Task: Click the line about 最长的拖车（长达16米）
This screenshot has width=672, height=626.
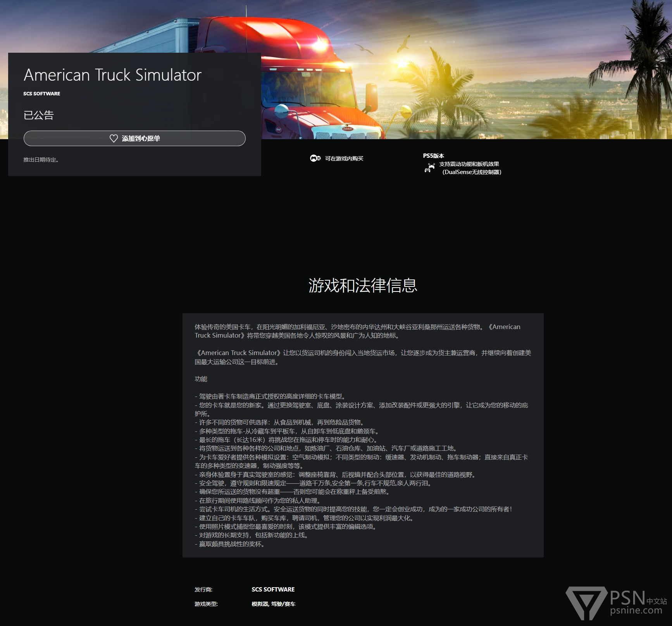Action: (x=287, y=440)
